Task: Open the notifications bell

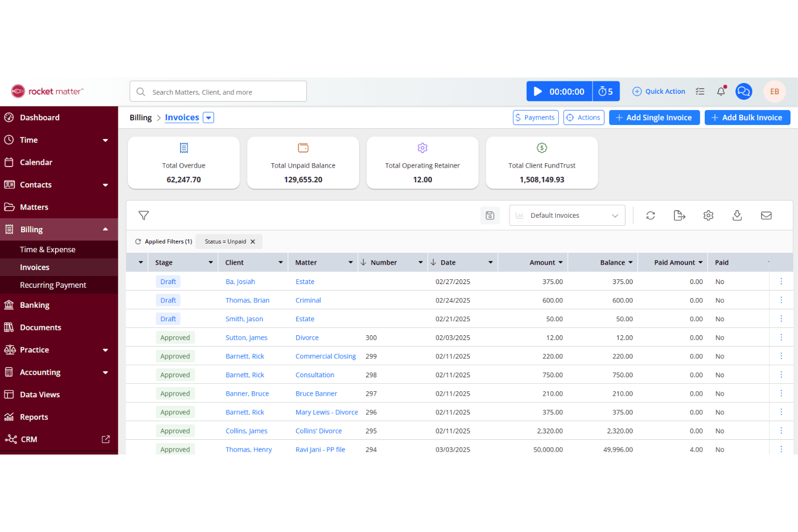Action: click(x=721, y=91)
